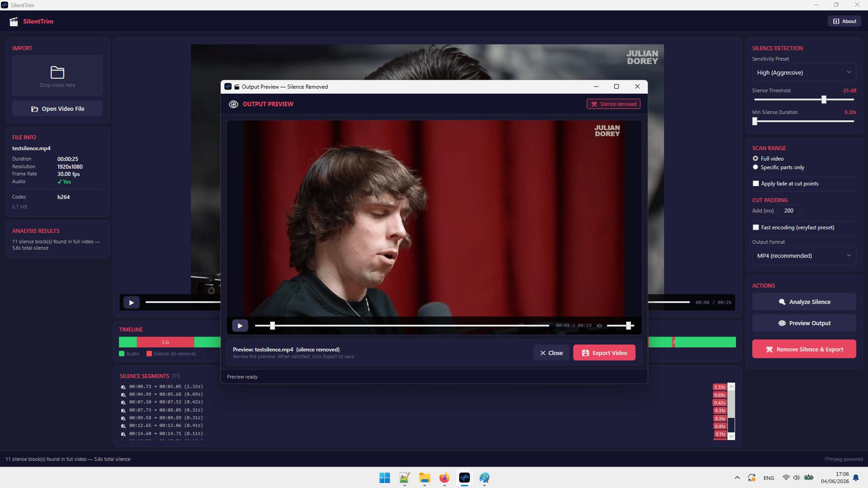Adjust Min Silence Duration slider handle
The width and height of the screenshot is (868, 488).
click(x=754, y=121)
